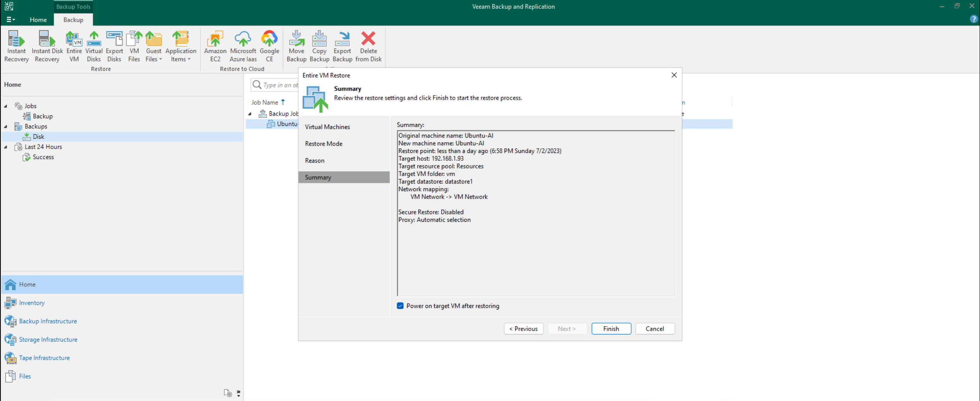Collapse the Last 24 Hours node
980x401 pixels.
tap(6, 147)
